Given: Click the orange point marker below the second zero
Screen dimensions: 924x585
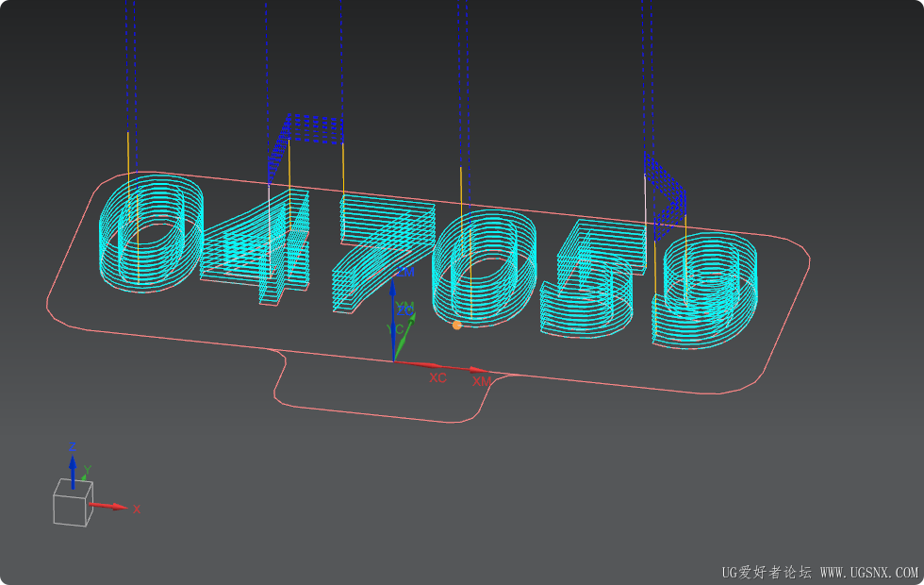Looking at the screenshot, I should (x=456, y=325).
